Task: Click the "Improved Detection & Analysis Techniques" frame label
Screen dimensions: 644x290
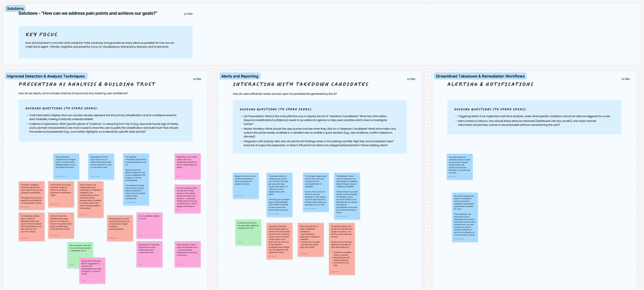Action: tap(46, 76)
